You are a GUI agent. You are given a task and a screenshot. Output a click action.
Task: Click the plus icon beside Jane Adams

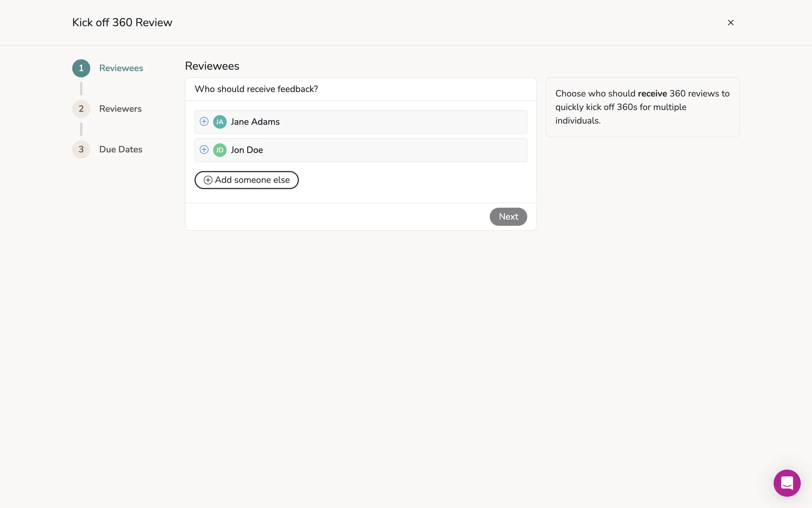[x=204, y=121]
